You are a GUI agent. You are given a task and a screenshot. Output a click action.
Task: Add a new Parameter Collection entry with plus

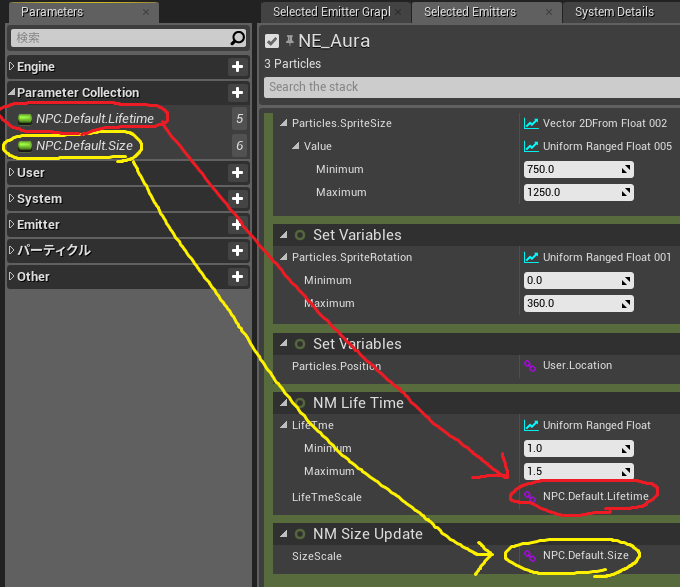click(x=237, y=92)
